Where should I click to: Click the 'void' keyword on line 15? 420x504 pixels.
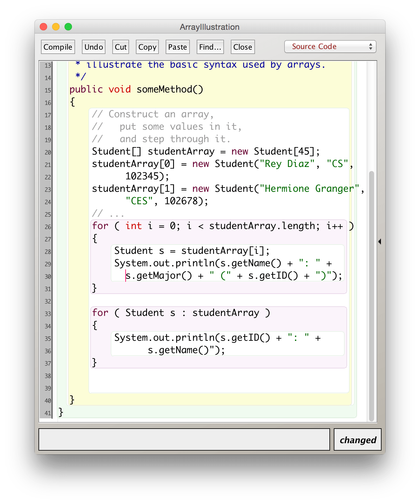pos(120,89)
